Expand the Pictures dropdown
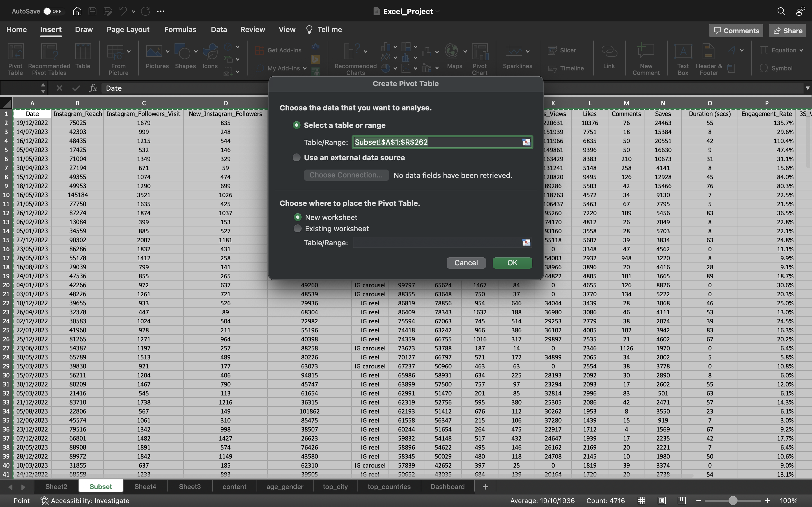 tap(168, 52)
